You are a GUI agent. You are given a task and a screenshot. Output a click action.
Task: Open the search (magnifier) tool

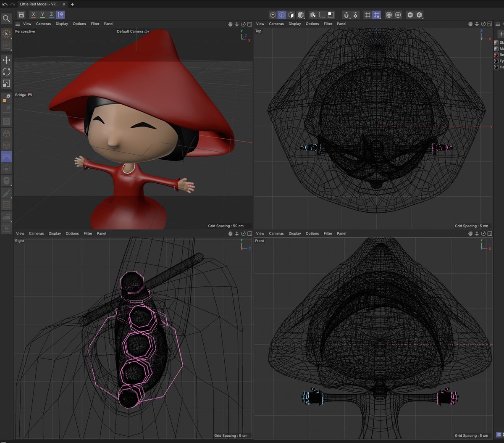point(6,18)
